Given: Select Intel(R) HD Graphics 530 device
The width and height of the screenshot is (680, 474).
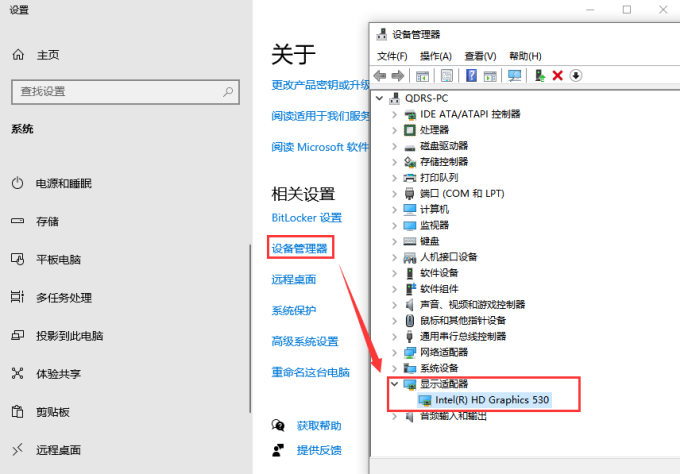Looking at the screenshot, I should tap(492, 400).
